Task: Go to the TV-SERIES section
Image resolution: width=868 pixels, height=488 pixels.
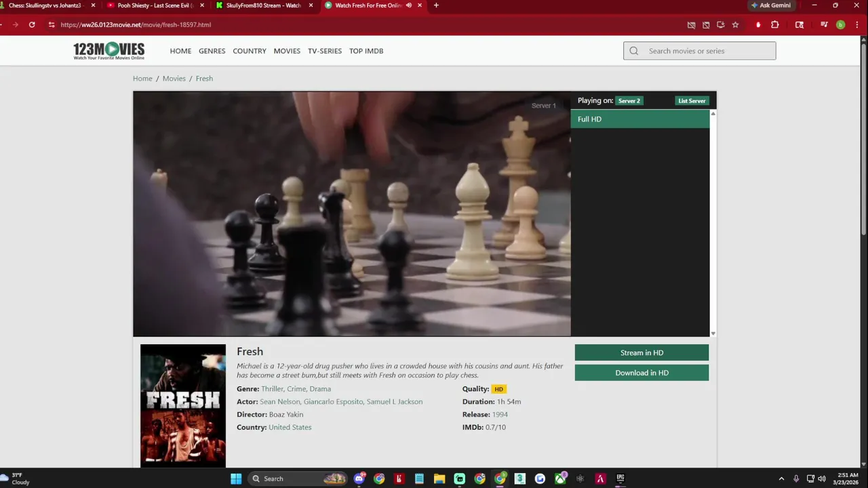Action: pos(325,51)
